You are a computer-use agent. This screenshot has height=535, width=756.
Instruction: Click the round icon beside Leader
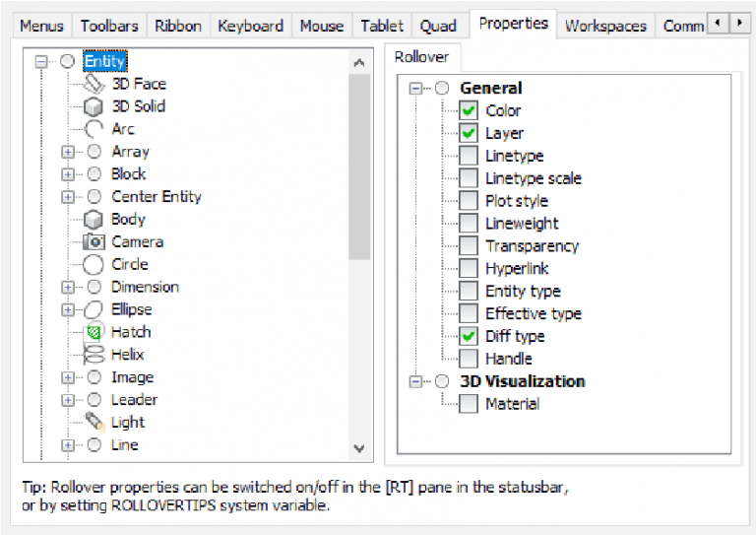tap(94, 400)
